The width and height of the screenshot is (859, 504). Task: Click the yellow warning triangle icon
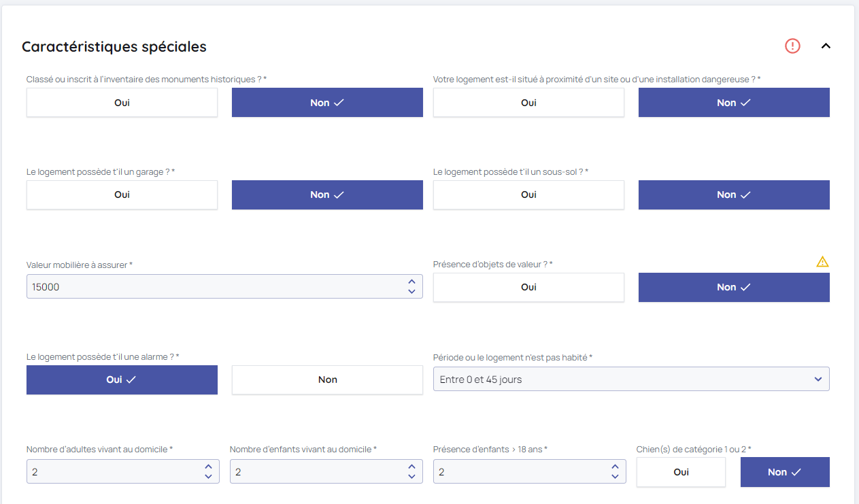822,262
